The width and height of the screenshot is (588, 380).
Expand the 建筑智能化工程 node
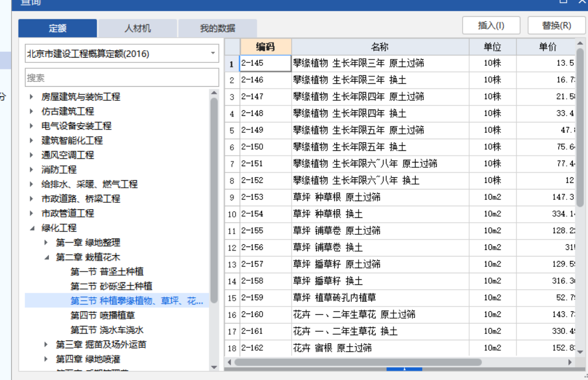[x=31, y=140]
